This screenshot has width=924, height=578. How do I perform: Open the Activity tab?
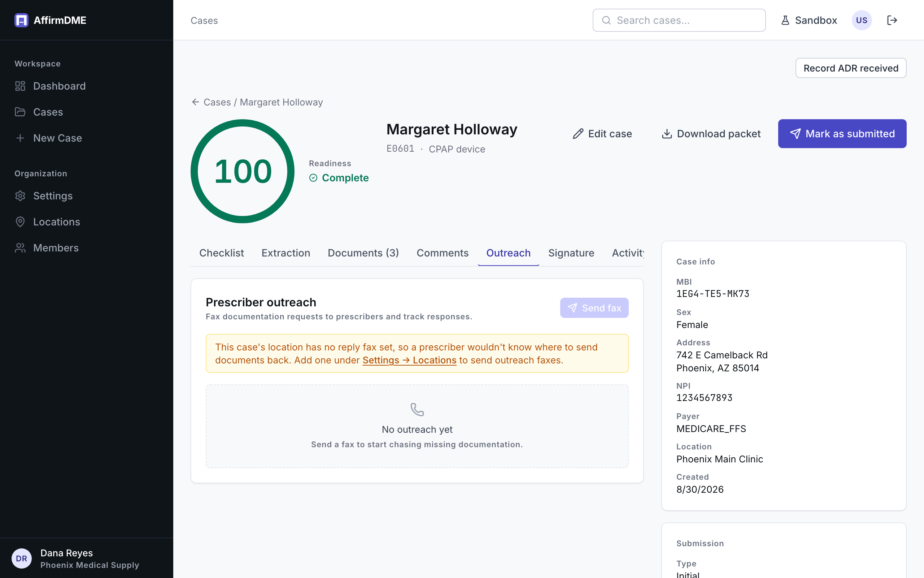coord(628,253)
